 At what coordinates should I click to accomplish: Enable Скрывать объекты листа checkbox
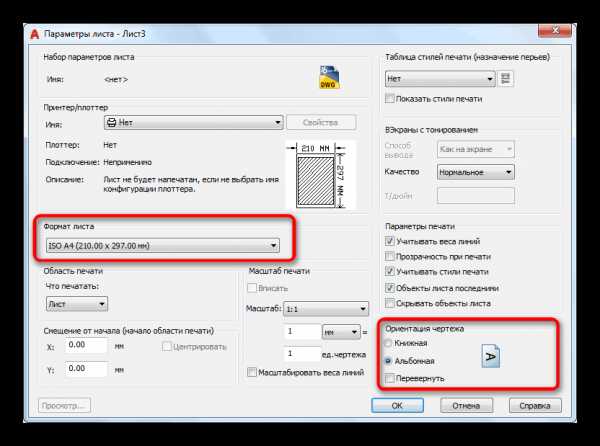[x=390, y=303]
